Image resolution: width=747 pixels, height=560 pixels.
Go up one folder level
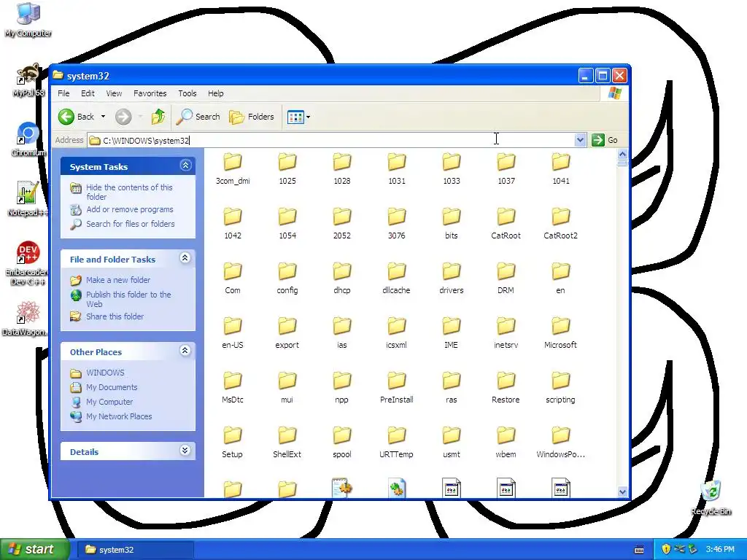158,117
